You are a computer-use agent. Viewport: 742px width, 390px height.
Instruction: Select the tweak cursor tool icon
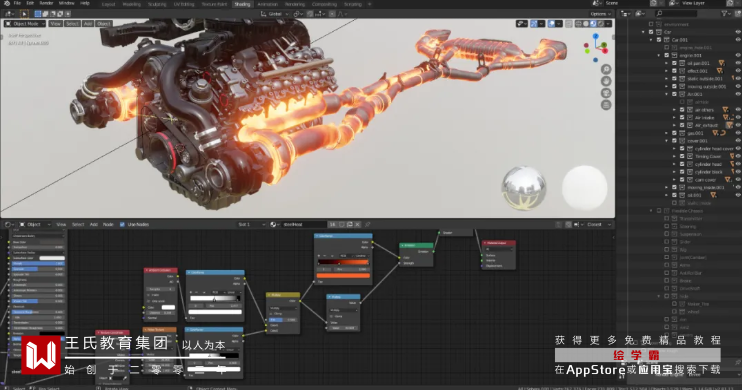click(24, 14)
